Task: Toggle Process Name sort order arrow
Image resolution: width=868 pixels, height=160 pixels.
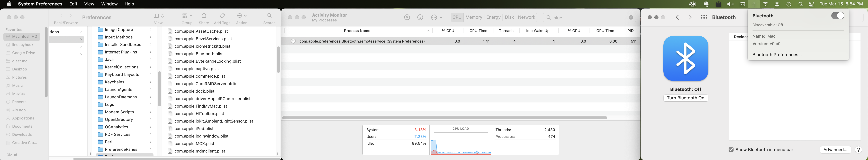Action: pos(428,31)
